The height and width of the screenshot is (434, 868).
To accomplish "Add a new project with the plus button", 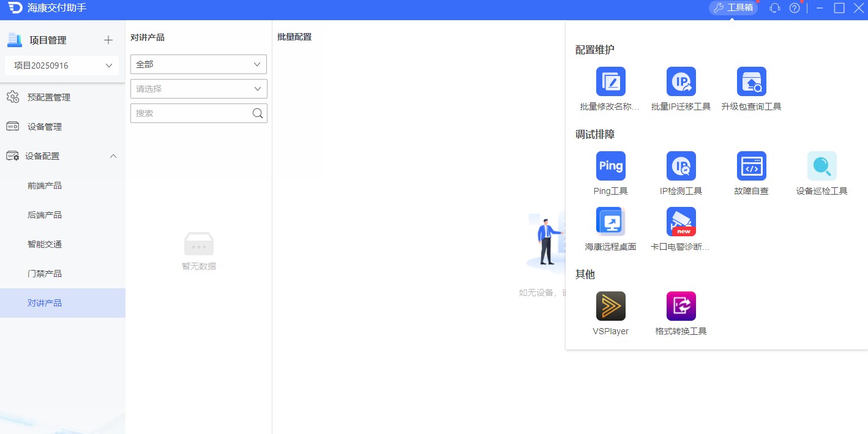I will (x=108, y=40).
